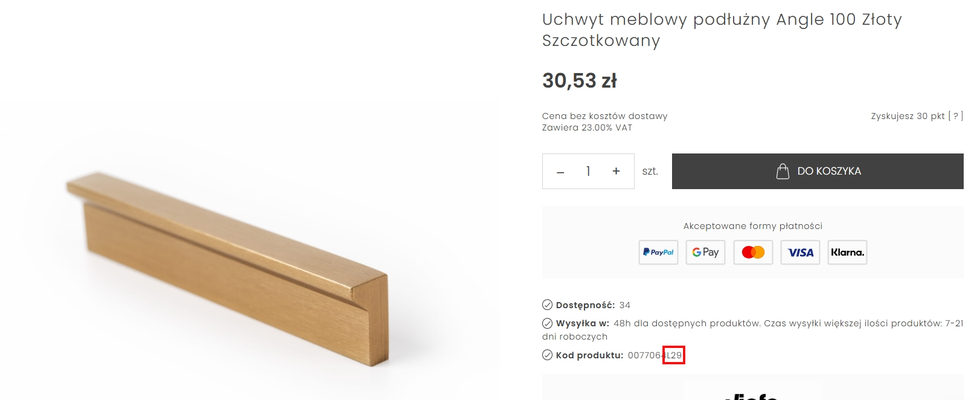Select the highlighted product code L29
This screenshot has width=980, height=400.
pos(673,356)
